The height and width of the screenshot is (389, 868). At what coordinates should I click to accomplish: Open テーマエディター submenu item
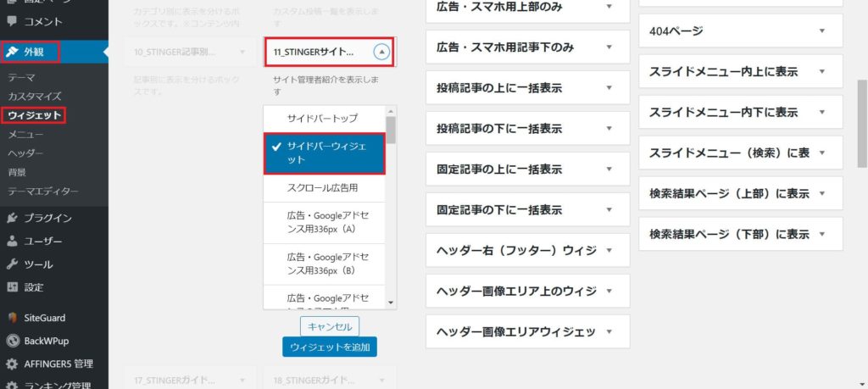click(43, 192)
